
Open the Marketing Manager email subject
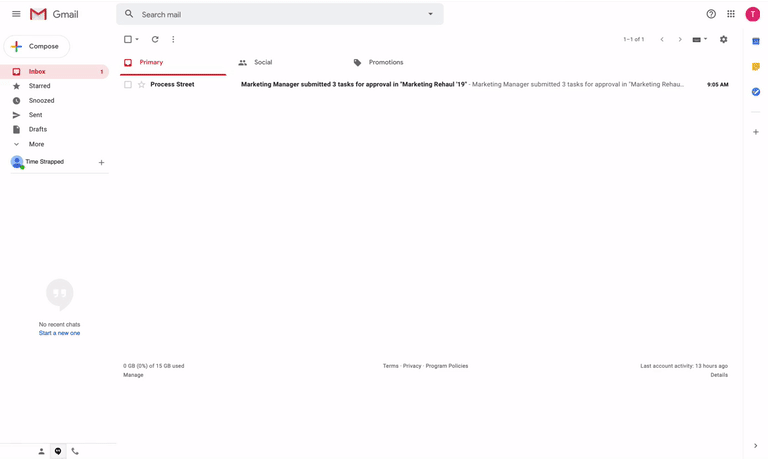click(x=354, y=84)
